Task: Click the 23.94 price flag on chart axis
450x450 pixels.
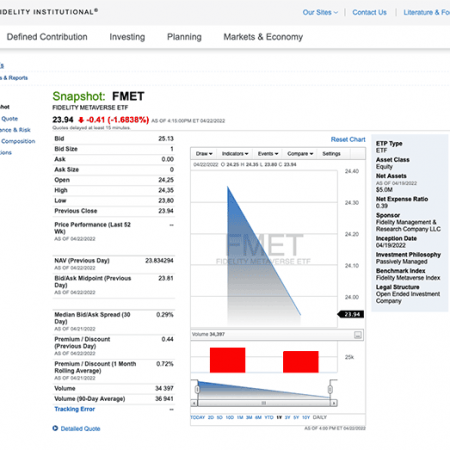Action: click(x=351, y=314)
